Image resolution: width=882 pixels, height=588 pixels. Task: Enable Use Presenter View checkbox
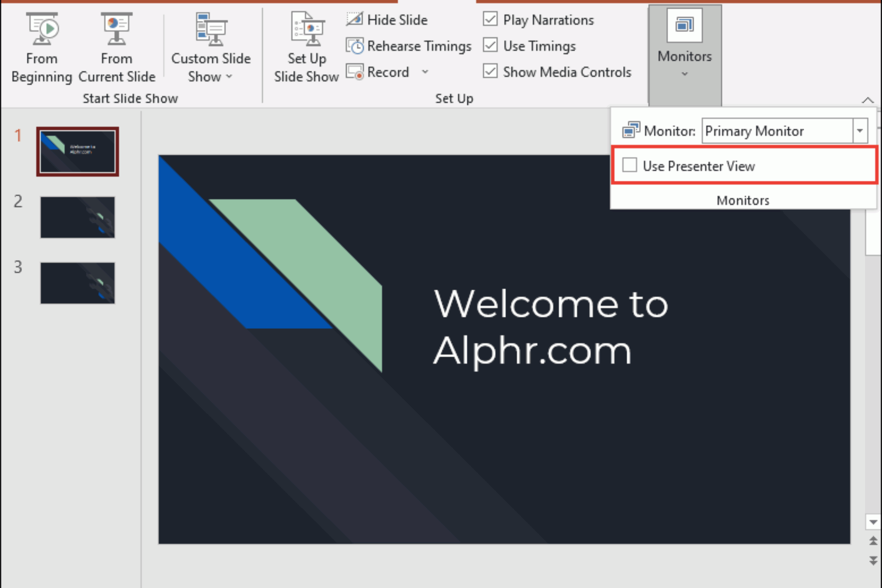click(630, 165)
